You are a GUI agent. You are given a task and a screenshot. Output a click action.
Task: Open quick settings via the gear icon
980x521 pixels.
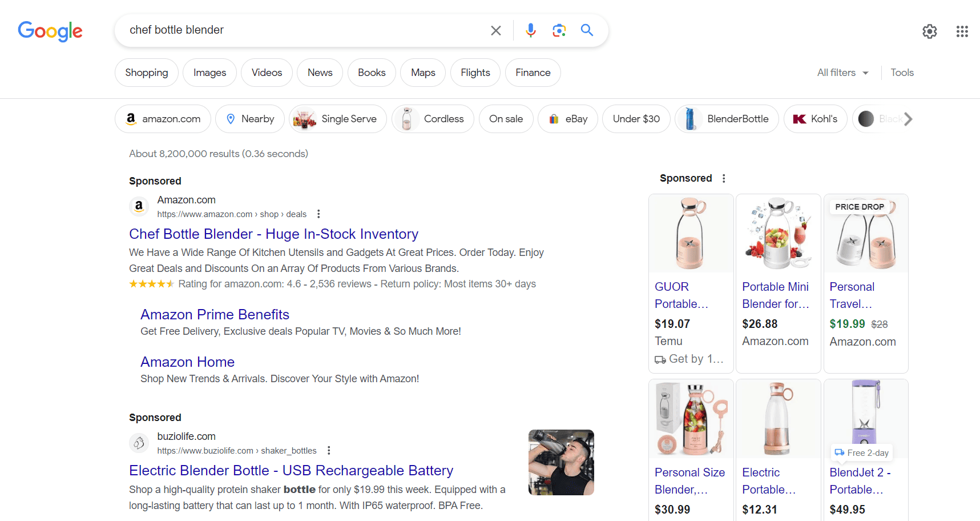click(x=929, y=31)
